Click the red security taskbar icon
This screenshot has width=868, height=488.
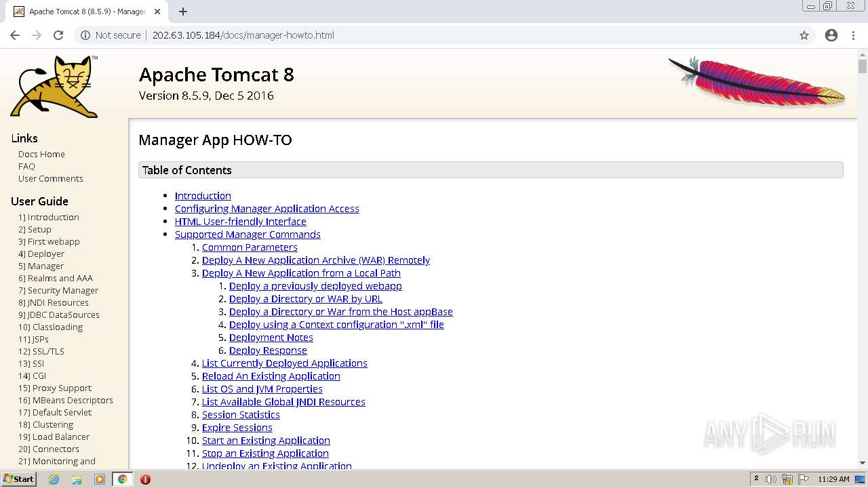pos(145,479)
